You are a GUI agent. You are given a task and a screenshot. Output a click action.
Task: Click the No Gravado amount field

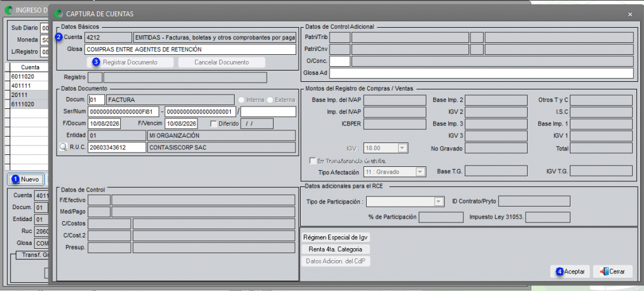pyautogui.click(x=496, y=148)
